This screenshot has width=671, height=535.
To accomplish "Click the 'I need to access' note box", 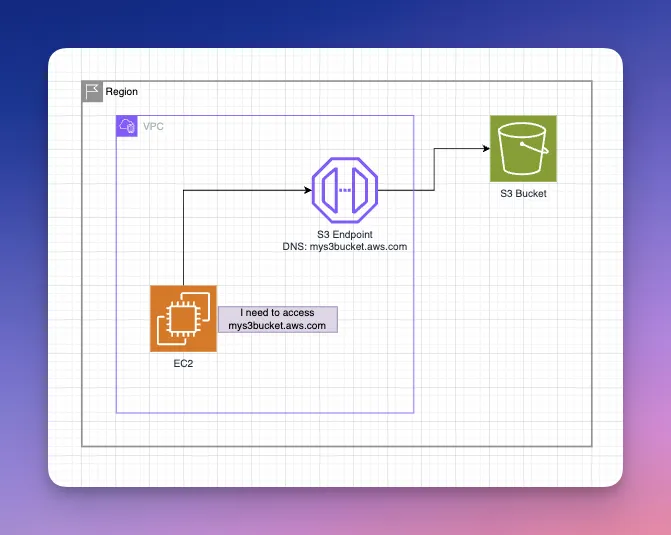I will 278,319.
